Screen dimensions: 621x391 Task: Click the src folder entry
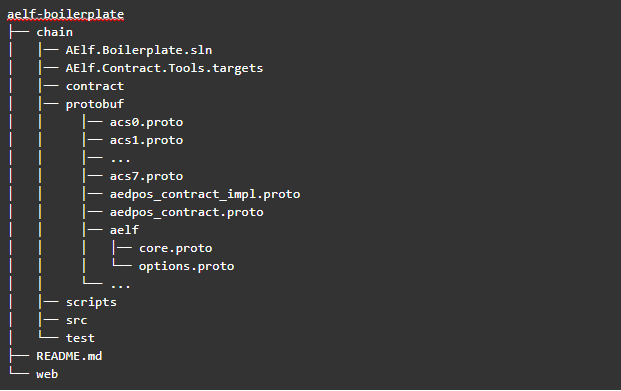76,320
